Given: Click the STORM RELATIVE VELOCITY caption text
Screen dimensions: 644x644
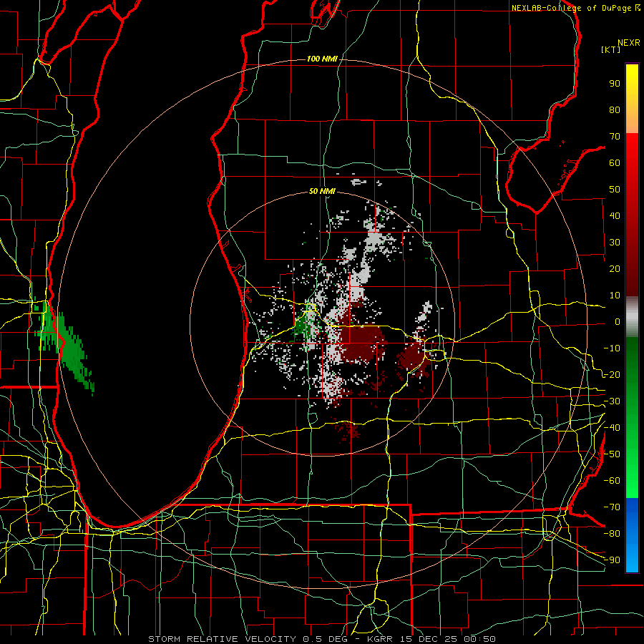Looking at the screenshot, I should (x=222, y=639).
